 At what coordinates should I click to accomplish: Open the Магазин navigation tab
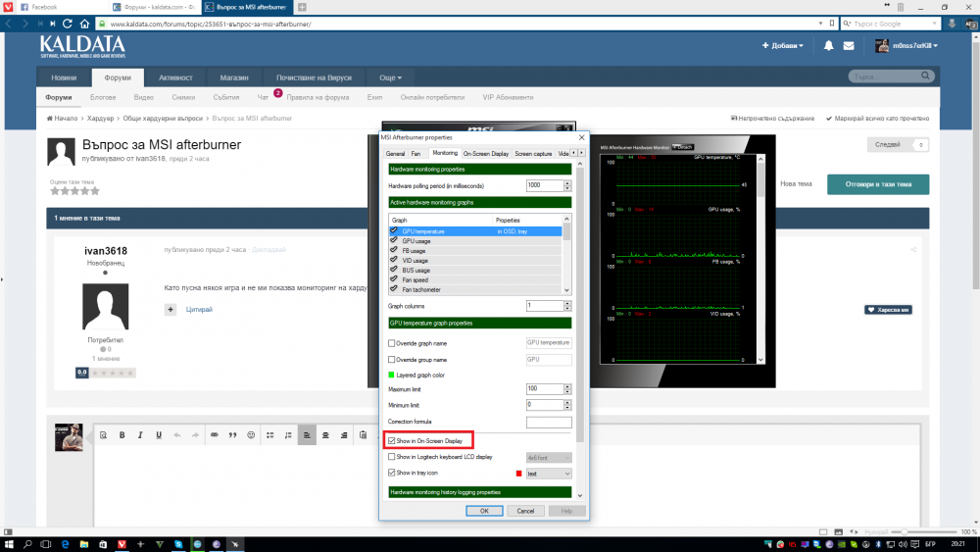point(234,77)
